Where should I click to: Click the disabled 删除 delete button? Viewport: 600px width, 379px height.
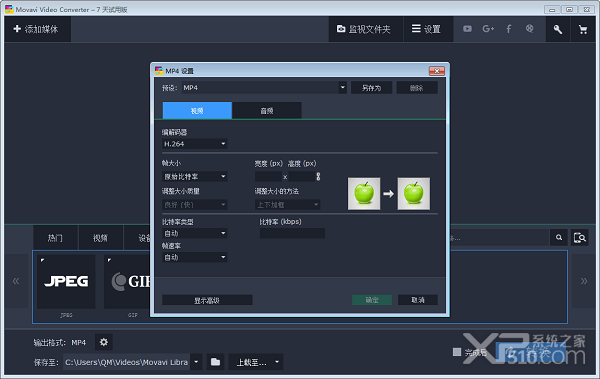click(417, 88)
